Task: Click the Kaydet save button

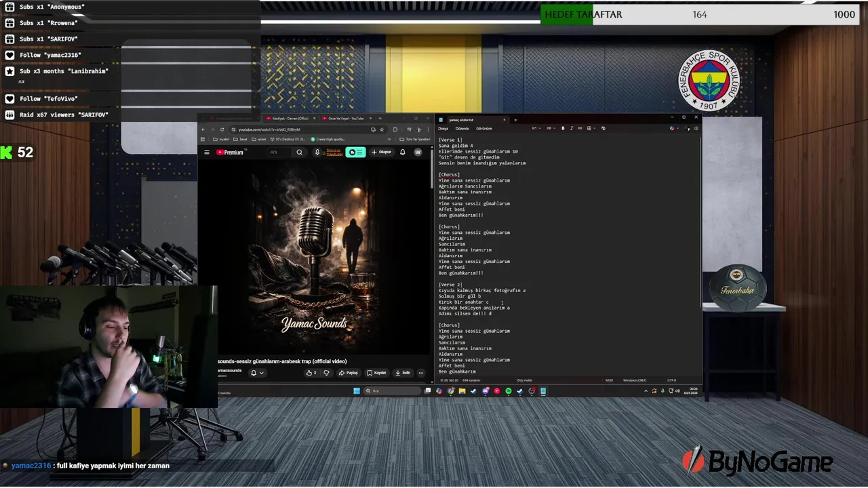Action: pos(377,373)
